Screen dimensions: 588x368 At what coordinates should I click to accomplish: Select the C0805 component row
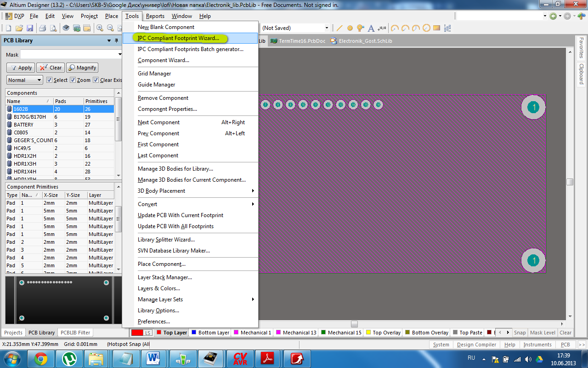click(60, 132)
